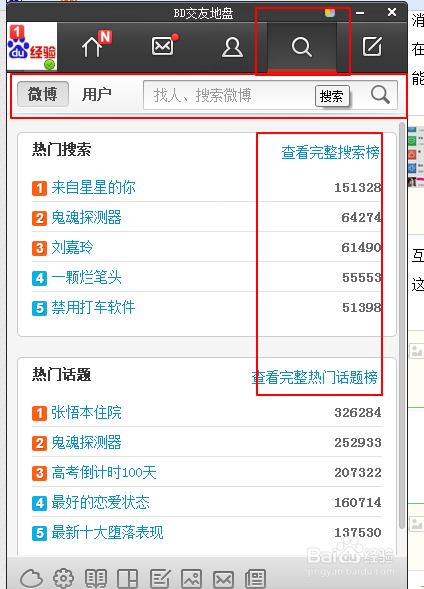Click the 热门搜索 heading

tap(61, 149)
